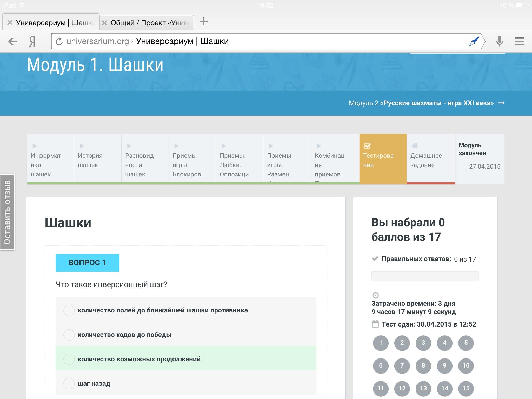Image resolution: width=532 pixels, height=399 pixels.
Task: Open the browser hamburger menu
Action: pyautogui.click(x=519, y=41)
